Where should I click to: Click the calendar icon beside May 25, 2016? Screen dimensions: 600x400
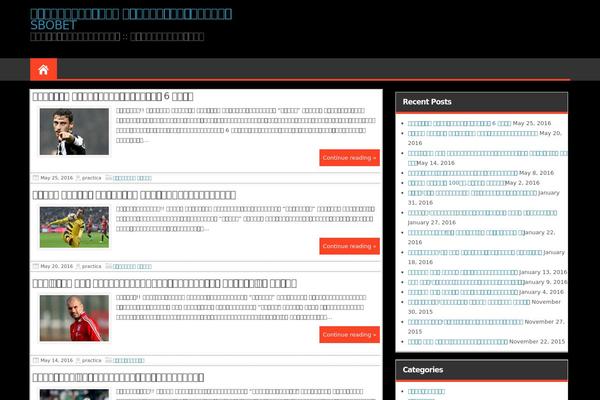(x=36, y=178)
